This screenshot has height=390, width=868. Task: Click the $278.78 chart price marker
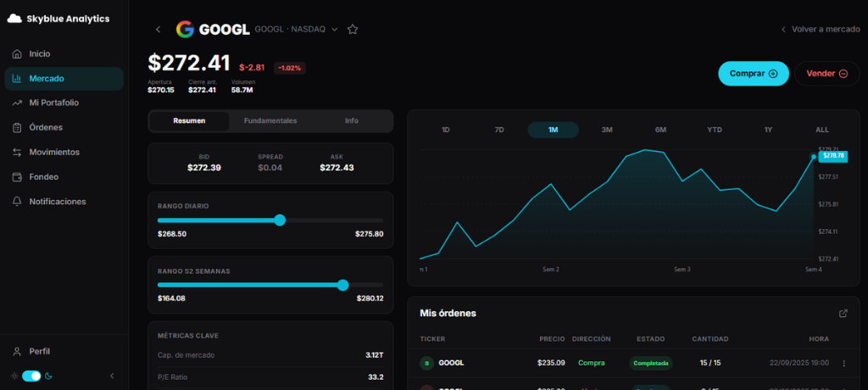click(x=833, y=156)
